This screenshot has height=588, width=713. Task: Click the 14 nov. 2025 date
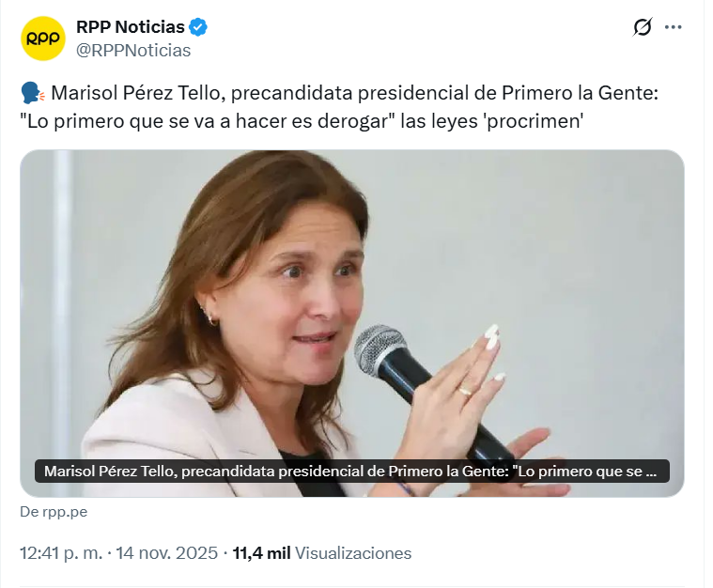pos(167,553)
